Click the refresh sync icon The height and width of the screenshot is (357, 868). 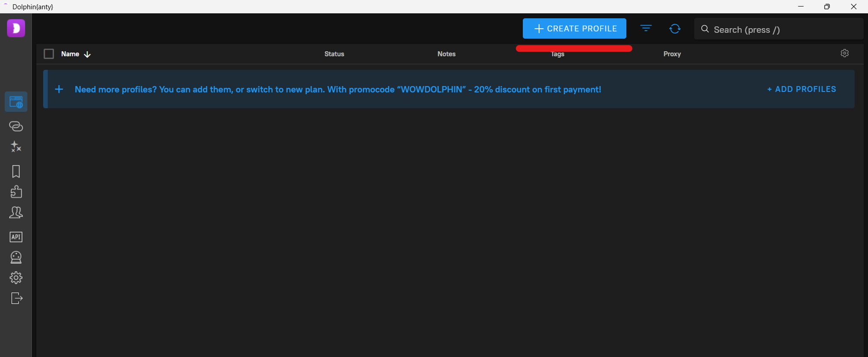tap(675, 29)
